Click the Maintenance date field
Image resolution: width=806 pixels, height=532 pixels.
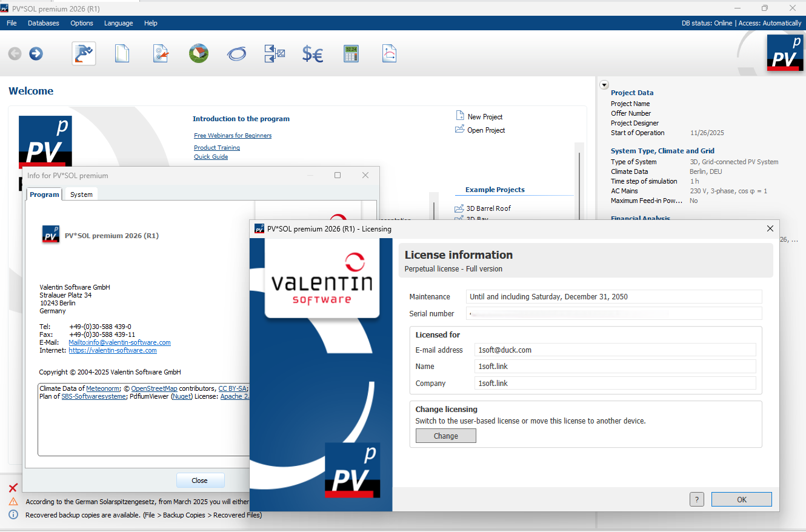coord(614,297)
